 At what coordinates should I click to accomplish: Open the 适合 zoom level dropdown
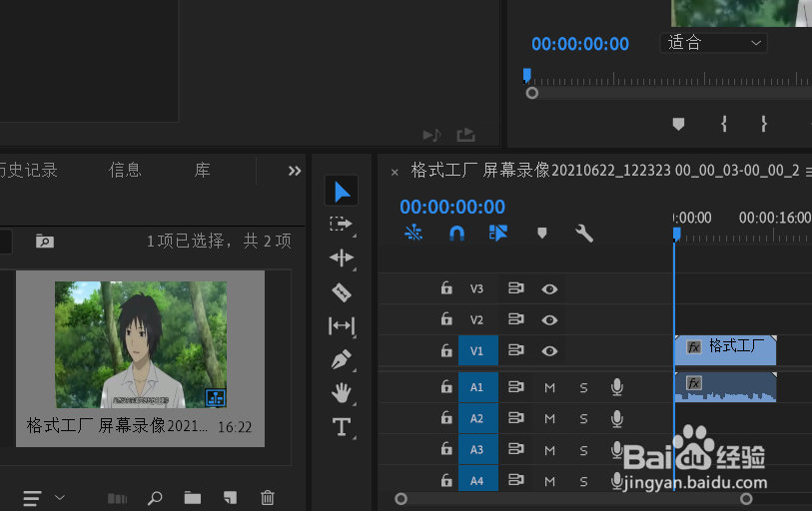pos(713,43)
